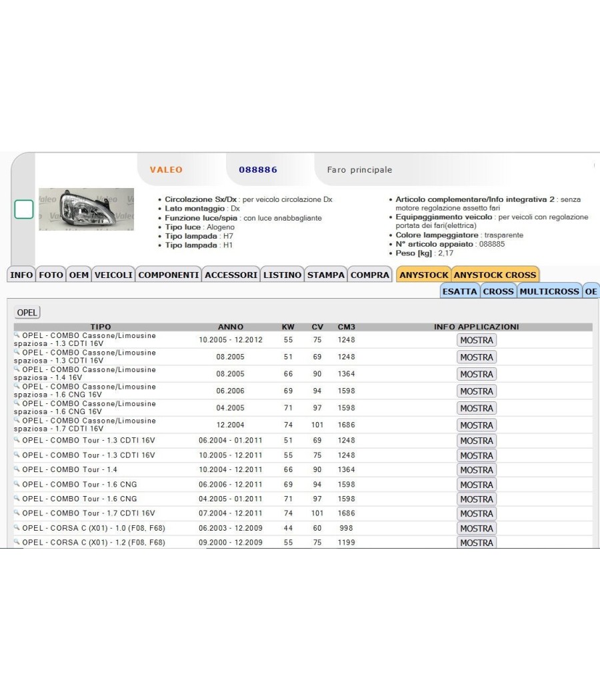600x700 pixels.
Task: Click the CV column header
Action: [x=317, y=327]
